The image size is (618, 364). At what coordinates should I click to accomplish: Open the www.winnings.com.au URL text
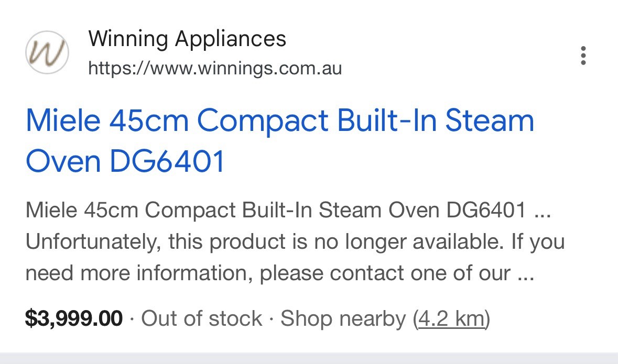point(215,68)
